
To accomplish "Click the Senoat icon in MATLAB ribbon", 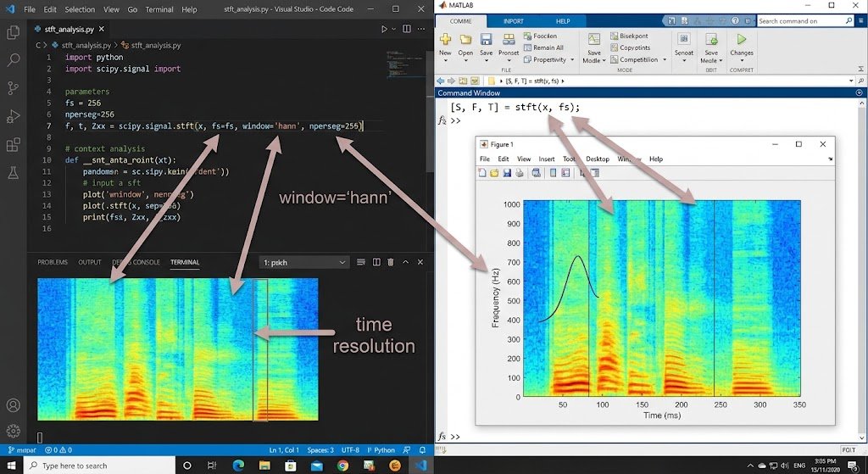I will coord(684,39).
